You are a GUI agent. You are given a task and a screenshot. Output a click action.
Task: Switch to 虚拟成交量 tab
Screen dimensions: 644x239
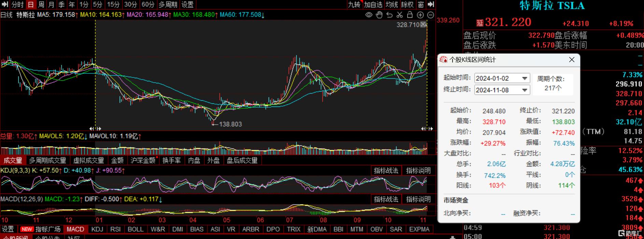tap(88, 160)
